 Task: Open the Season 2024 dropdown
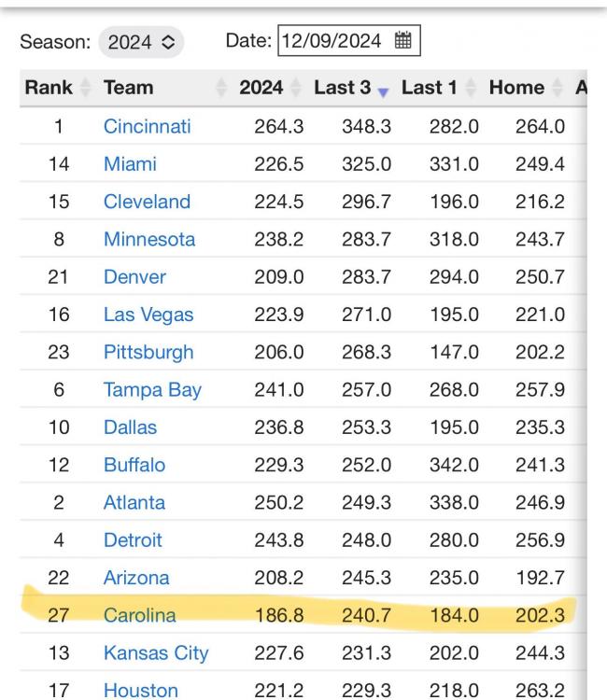pyautogui.click(x=141, y=42)
